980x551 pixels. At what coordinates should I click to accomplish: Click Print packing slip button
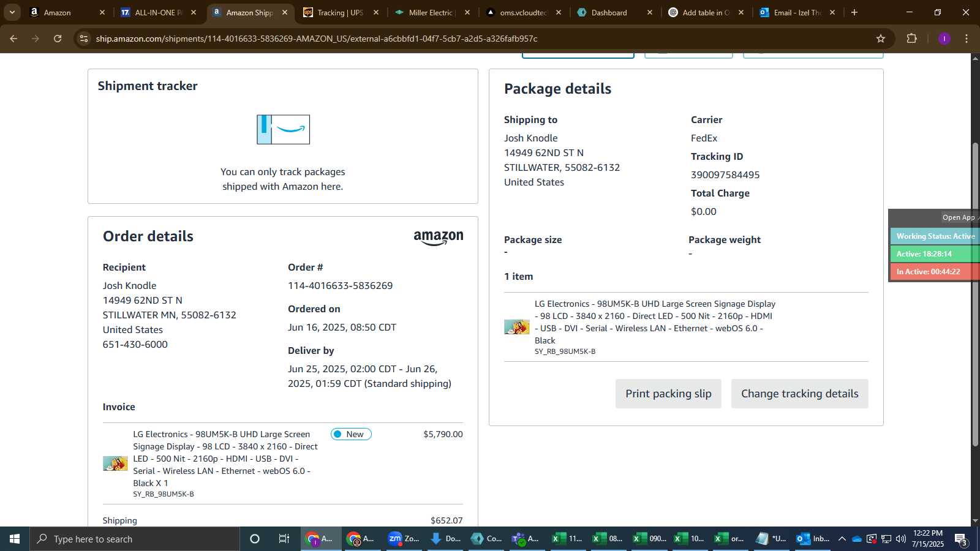668,394
